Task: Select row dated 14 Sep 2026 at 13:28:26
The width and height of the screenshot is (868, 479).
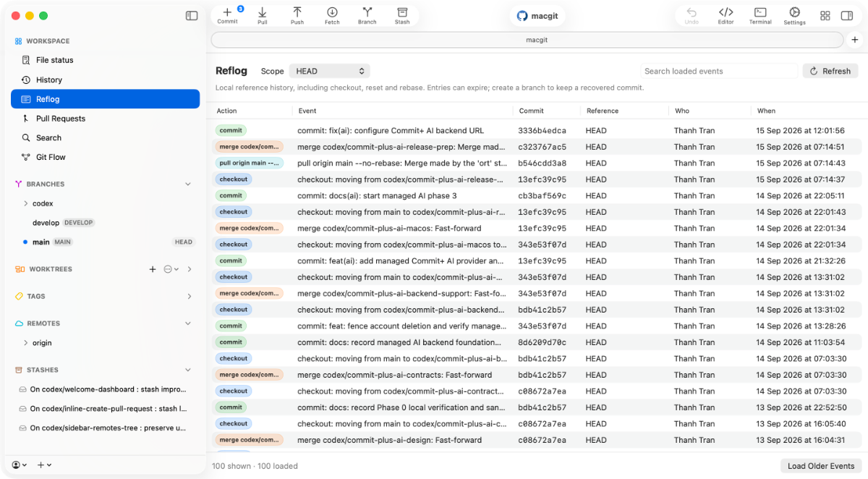Action: pos(537,326)
